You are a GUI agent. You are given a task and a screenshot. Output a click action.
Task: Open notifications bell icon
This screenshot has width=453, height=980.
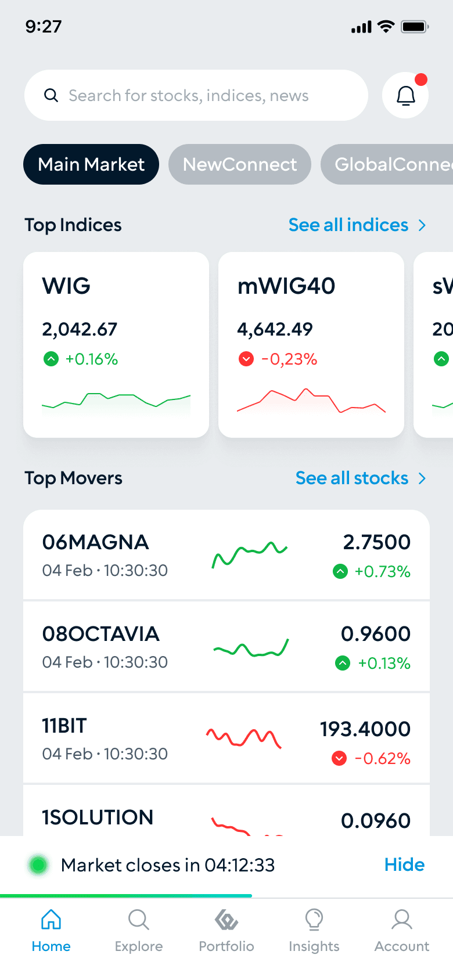pyautogui.click(x=405, y=95)
